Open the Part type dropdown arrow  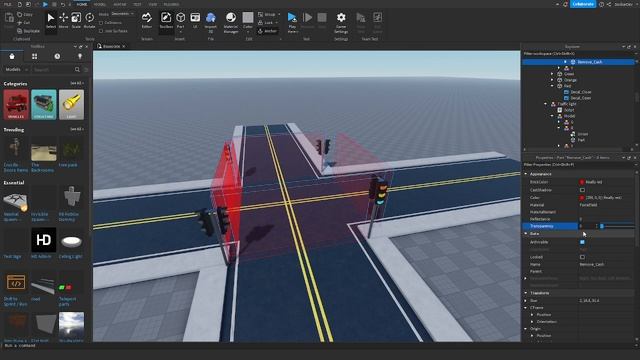[x=180, y=31]
